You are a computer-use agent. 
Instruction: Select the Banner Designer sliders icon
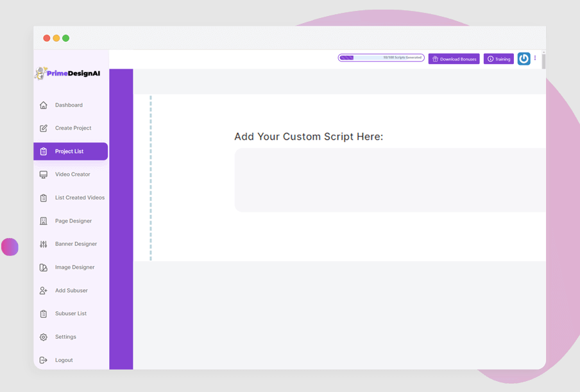point(43,244)
